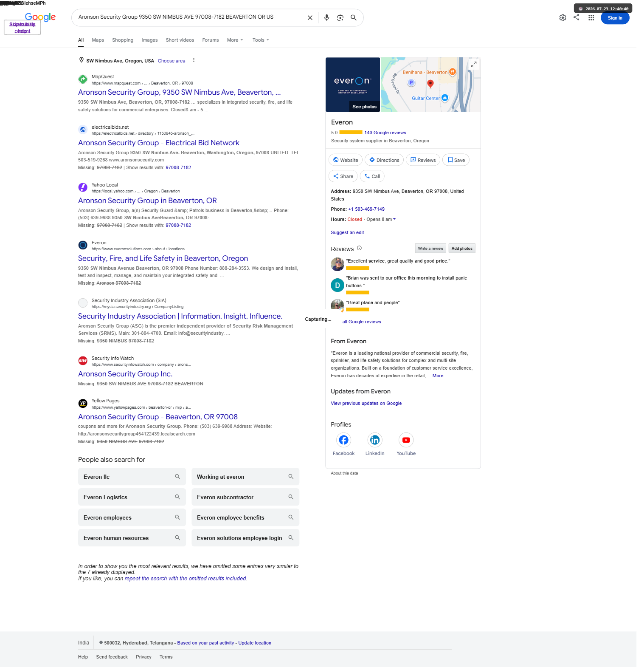The height and width of the screenshot is (667, 644).
Task: Click the electricalbids.net favicon
Action: [x=83, y=130]
